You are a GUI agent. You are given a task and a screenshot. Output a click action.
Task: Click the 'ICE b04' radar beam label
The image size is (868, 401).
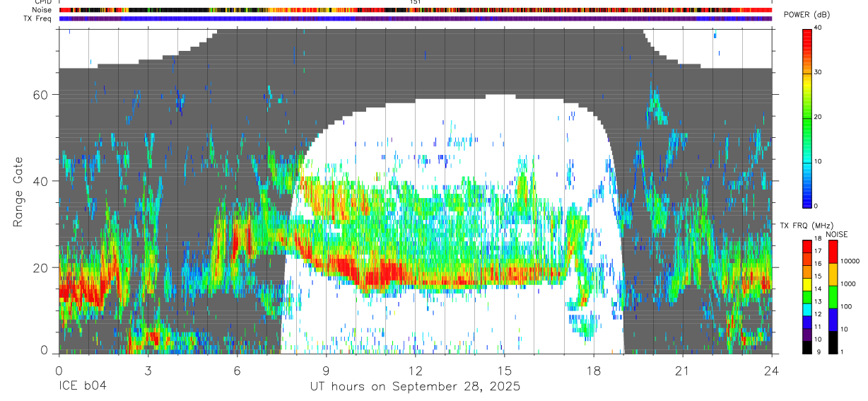[82, 387]
